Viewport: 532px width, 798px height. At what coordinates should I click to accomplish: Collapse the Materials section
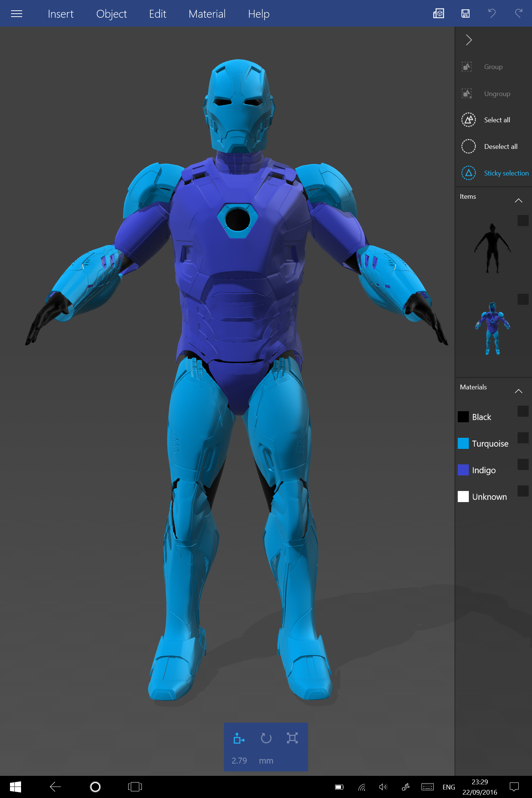pyautogui.click(x=519, y=391)
